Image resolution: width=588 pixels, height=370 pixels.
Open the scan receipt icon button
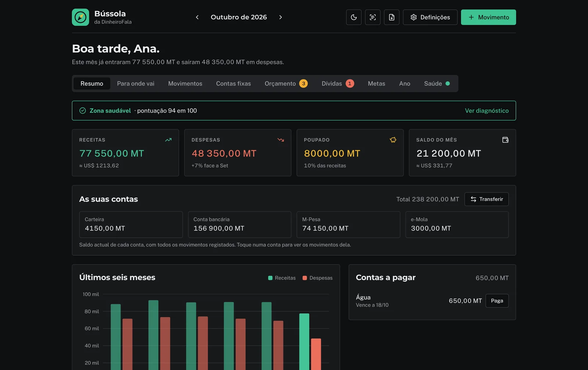(373, 17)
